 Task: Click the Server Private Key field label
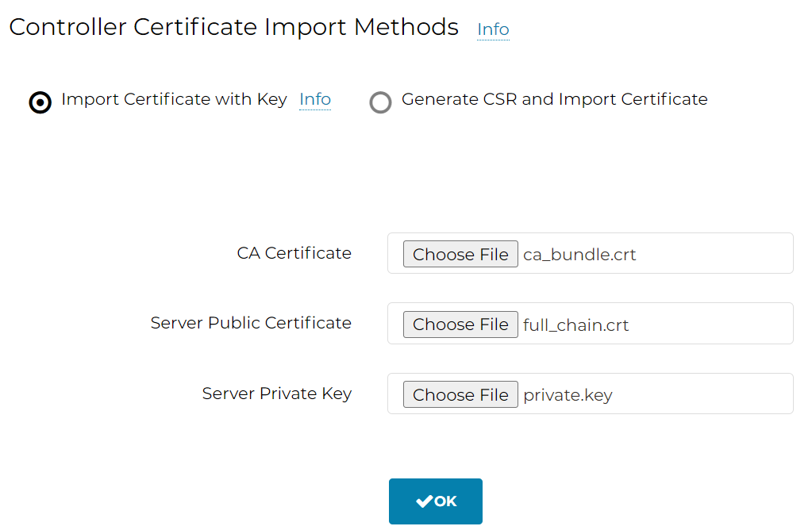276,394
